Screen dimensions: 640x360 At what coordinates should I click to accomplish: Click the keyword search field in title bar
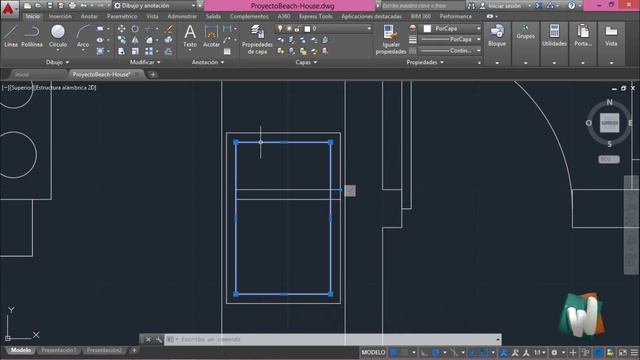tap(422, 6)
